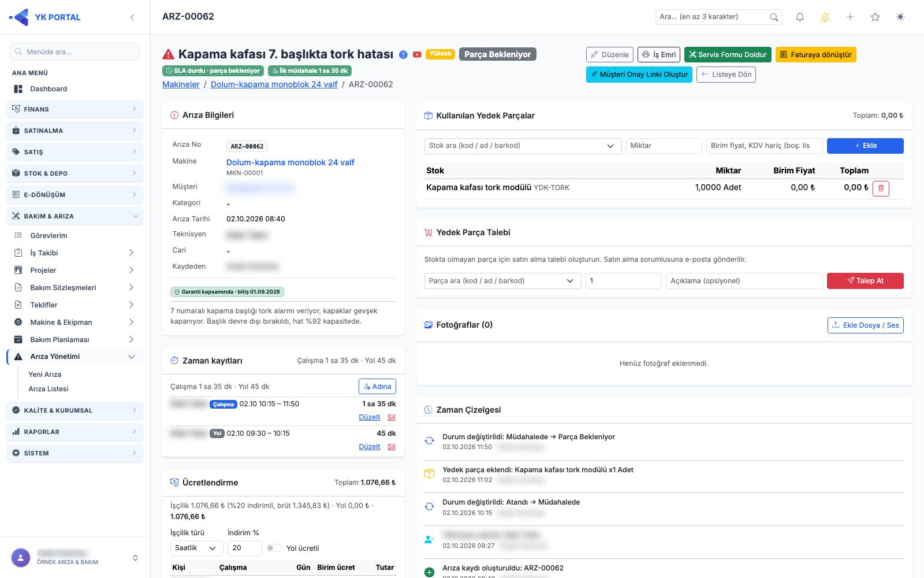Screen dimensions: 924x578
Task: Click the Miktar input field
Action: (664, 146)
